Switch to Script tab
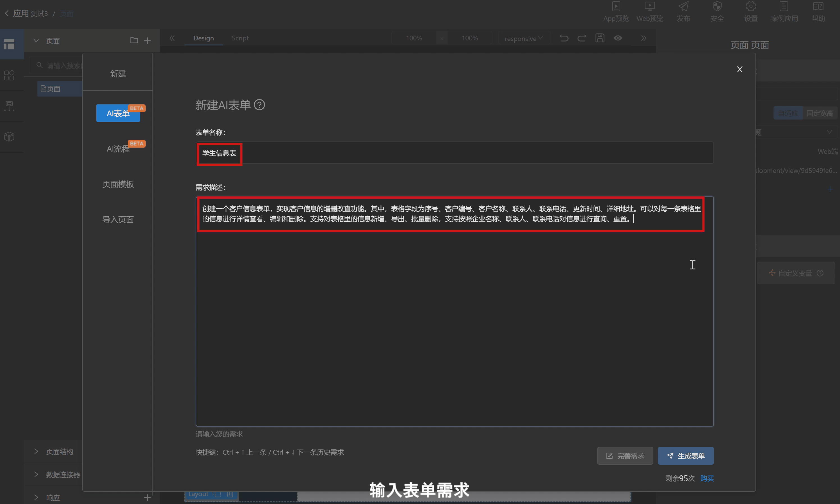The image size is (840, 504). click(x=240, y=38)
